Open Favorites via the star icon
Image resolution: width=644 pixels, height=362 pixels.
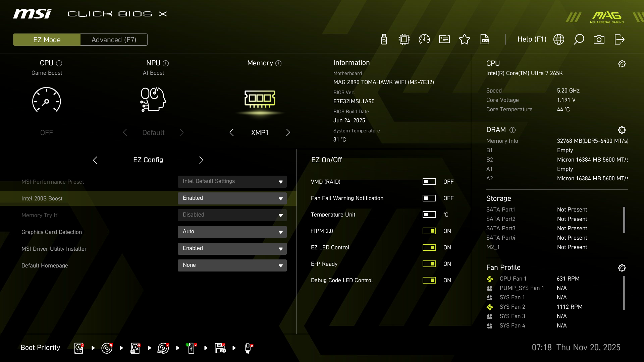pos(465,39)
